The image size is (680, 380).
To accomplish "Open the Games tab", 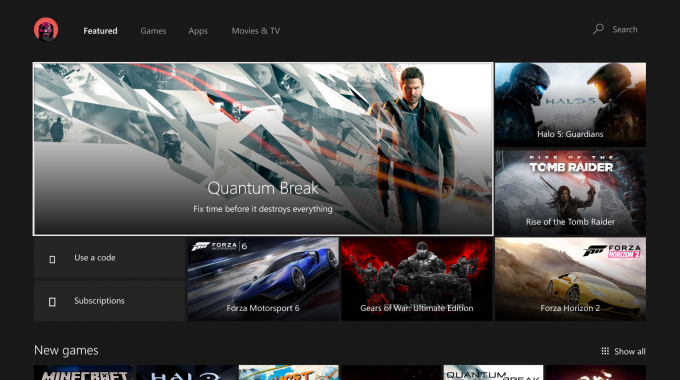I will (x=153, y=31).
